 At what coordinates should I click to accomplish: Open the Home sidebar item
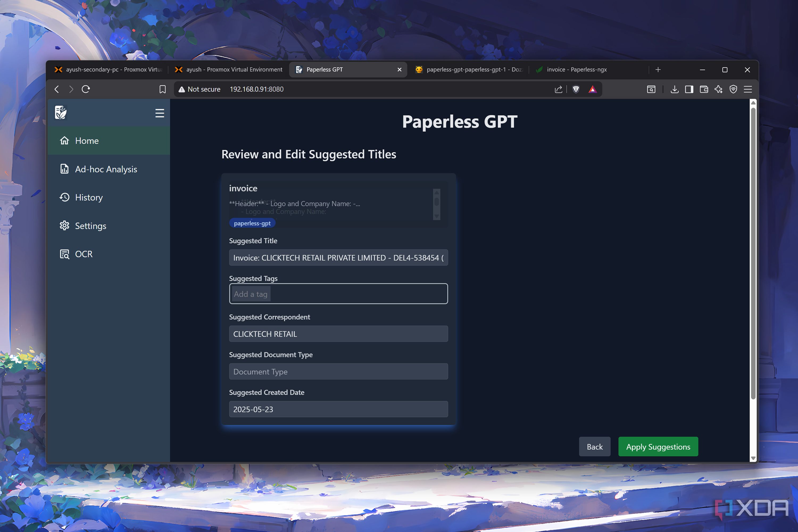109,140
